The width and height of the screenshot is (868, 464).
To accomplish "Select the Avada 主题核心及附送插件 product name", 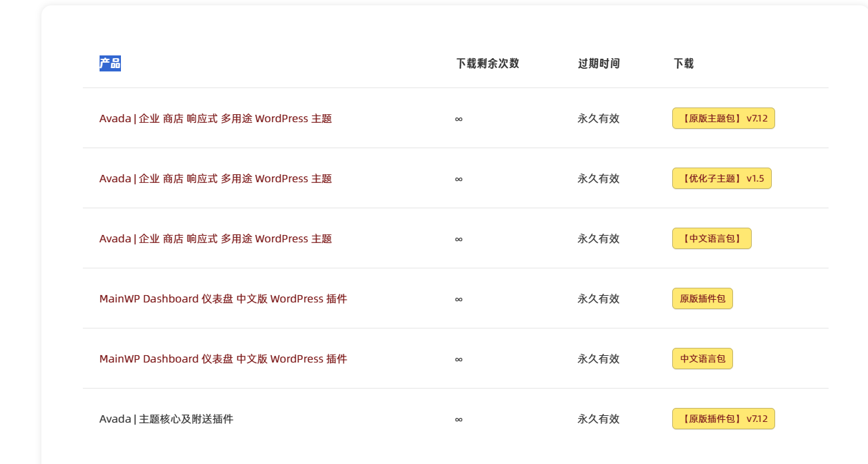I will [166, 419].
